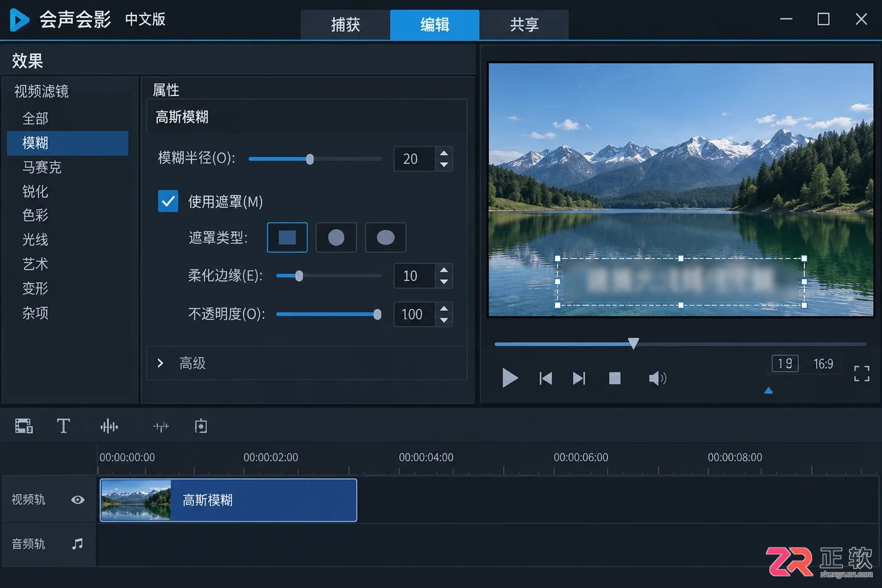Open the 锐化 filter category
This screenshot has height=588, width=882.
pyautogui.click(x=67, y=192)
